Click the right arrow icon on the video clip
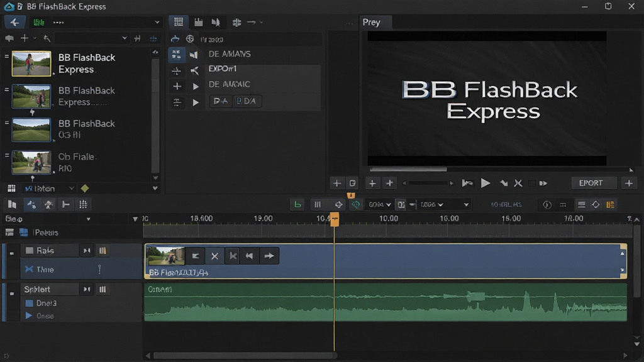The height and width of the screenshot is (362, 644). tap(269, 256)
